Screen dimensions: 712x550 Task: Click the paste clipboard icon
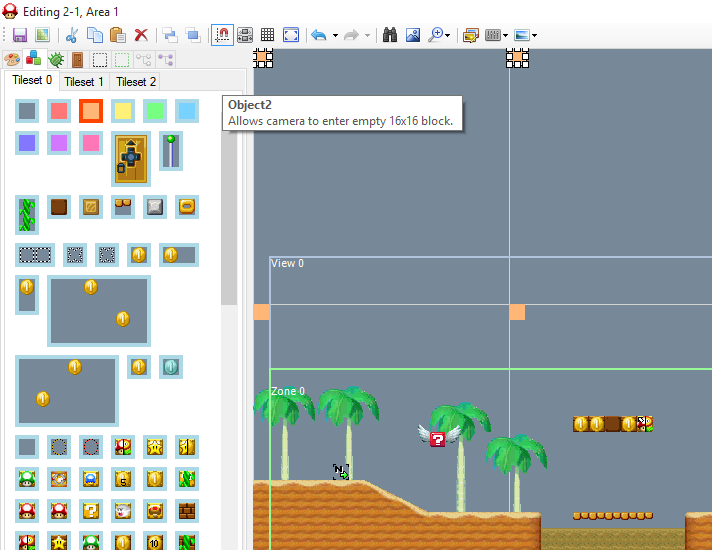pyautogui.click(x=117, y=35)
